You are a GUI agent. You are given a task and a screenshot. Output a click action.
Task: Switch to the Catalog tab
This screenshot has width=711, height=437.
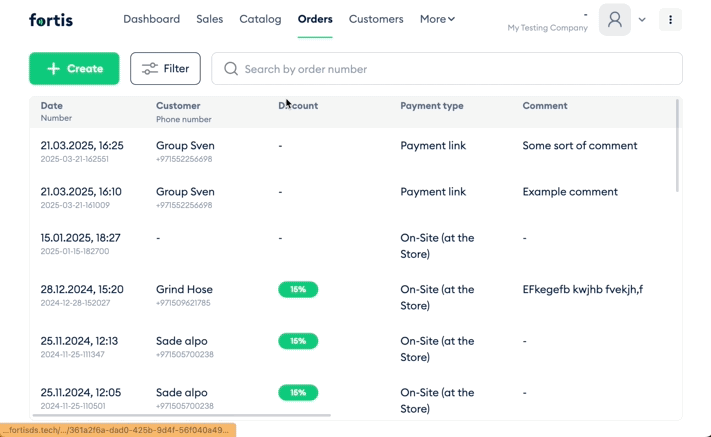pyautogui.click(x=260, y=19)
